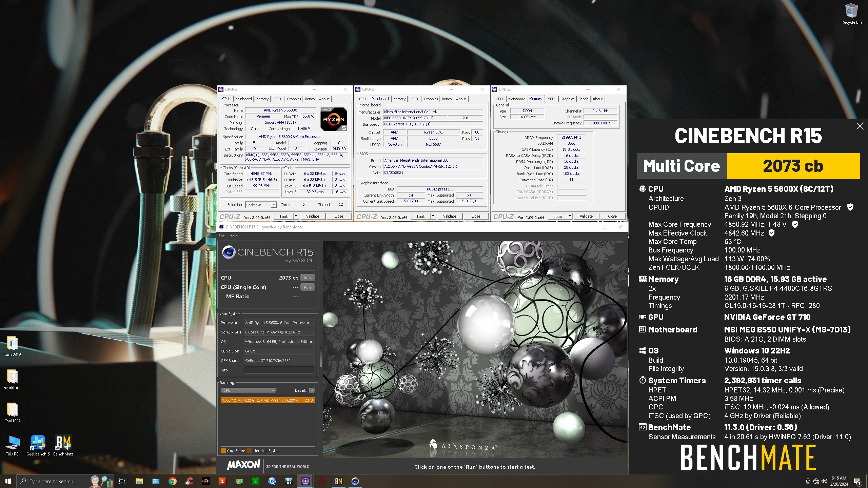Open Tools dropdown arrow in CPU tab window
Screen dimensions: 868x488
296,216
